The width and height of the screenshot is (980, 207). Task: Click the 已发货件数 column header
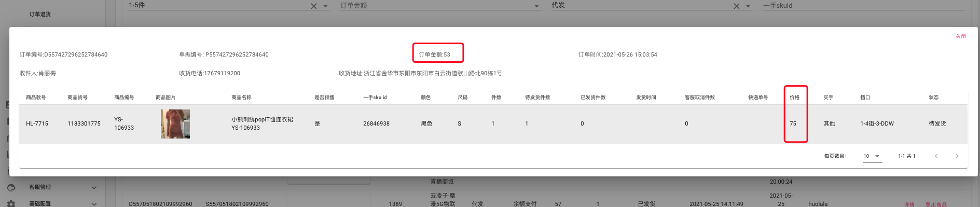tap(593, 98)
